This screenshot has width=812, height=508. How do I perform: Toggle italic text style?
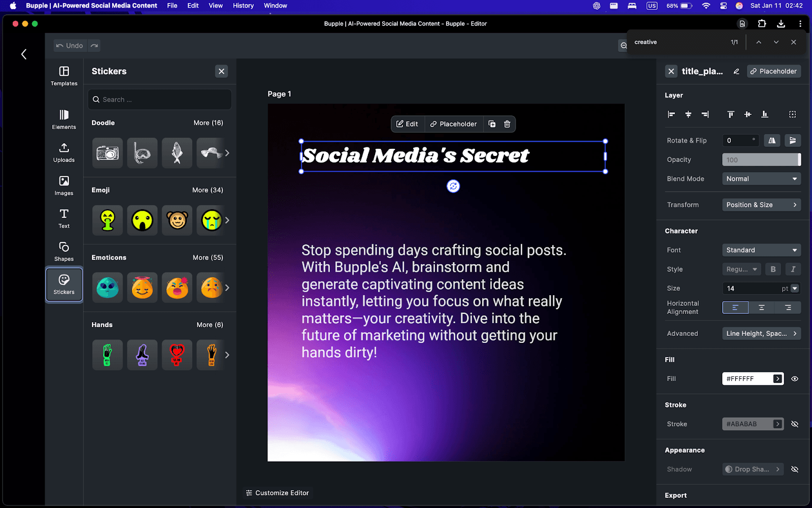point(793,269)
